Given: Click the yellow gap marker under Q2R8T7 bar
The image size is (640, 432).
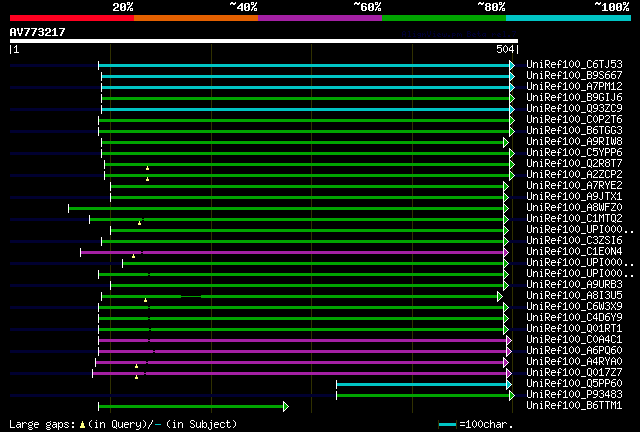Looking at the screenshot, I should pos(147,168).
